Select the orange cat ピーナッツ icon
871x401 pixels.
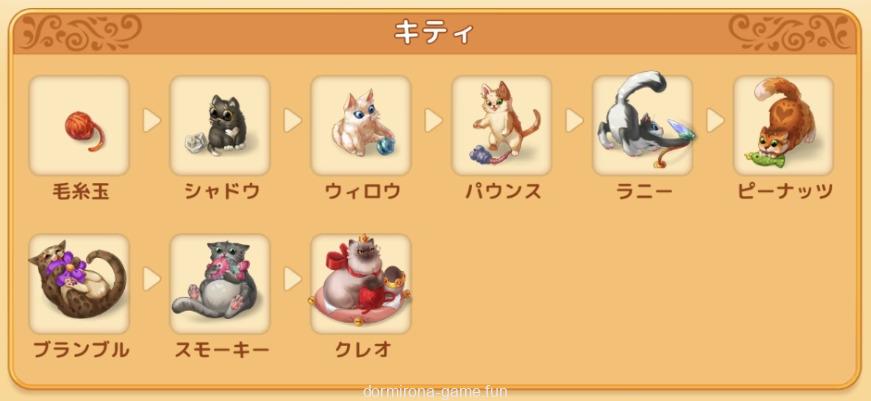point(783,126)
